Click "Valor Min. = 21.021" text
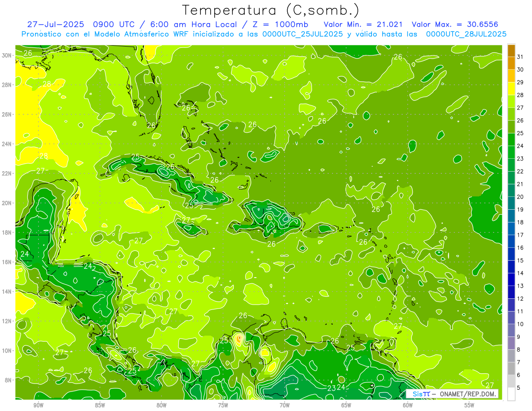The height and width of the screenshot is (411, 532). point(363,24)
